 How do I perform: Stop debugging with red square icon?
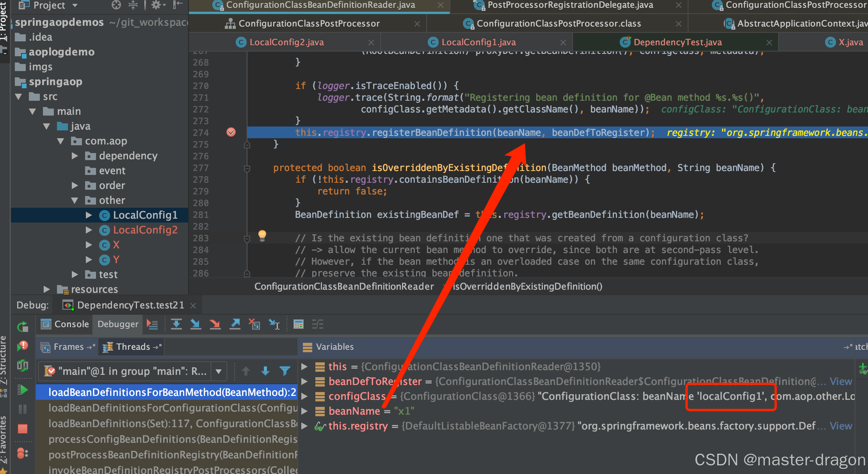pos(23,429)
